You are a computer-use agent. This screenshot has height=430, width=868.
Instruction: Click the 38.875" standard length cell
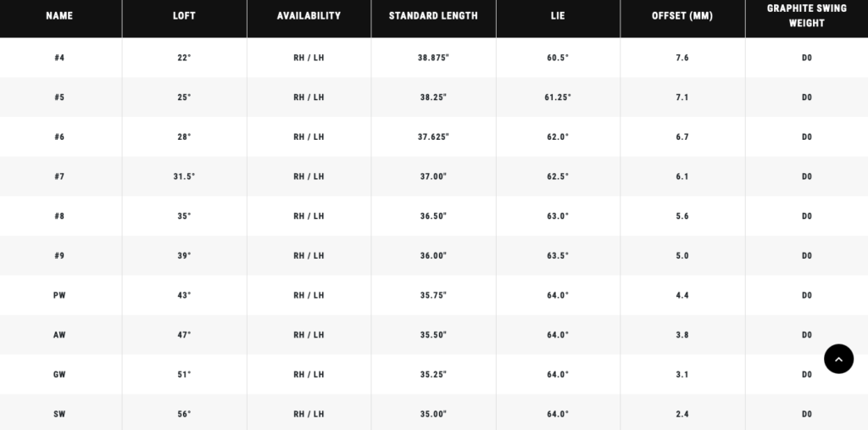(433, 58)
